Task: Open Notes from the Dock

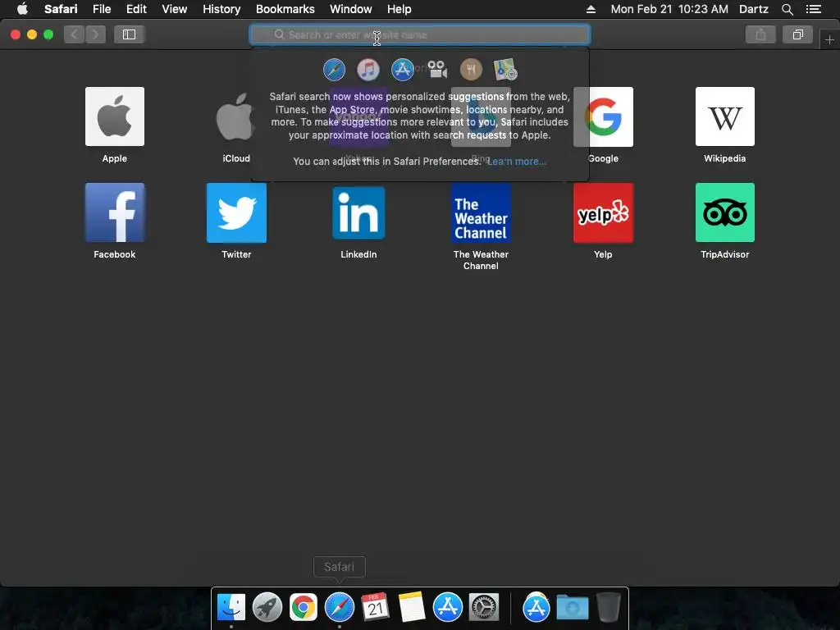Action: (x=412, y=608)
